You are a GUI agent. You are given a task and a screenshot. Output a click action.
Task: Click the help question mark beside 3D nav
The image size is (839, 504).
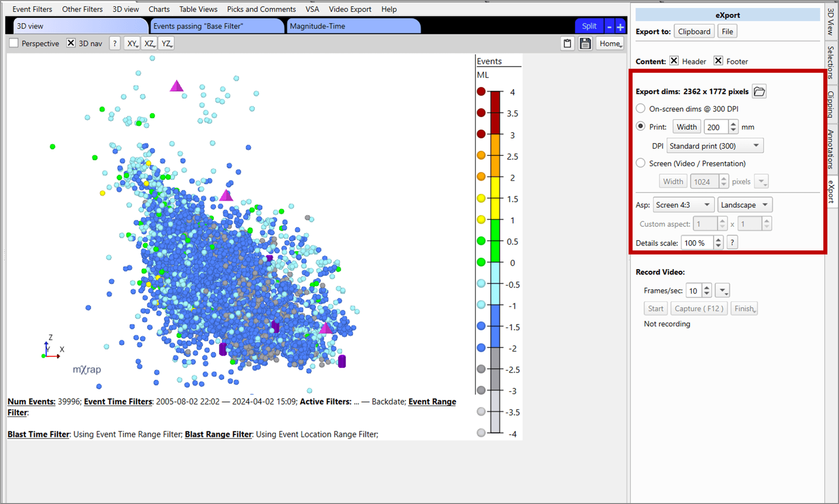(x=115, y=43)
